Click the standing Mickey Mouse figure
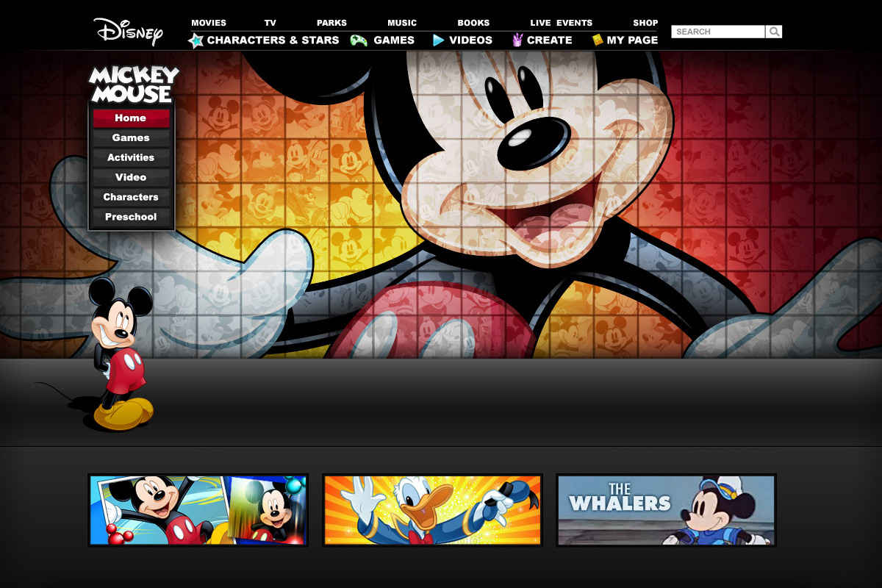The height and width of the screenshot is (588, 882). tap(121, 354)
